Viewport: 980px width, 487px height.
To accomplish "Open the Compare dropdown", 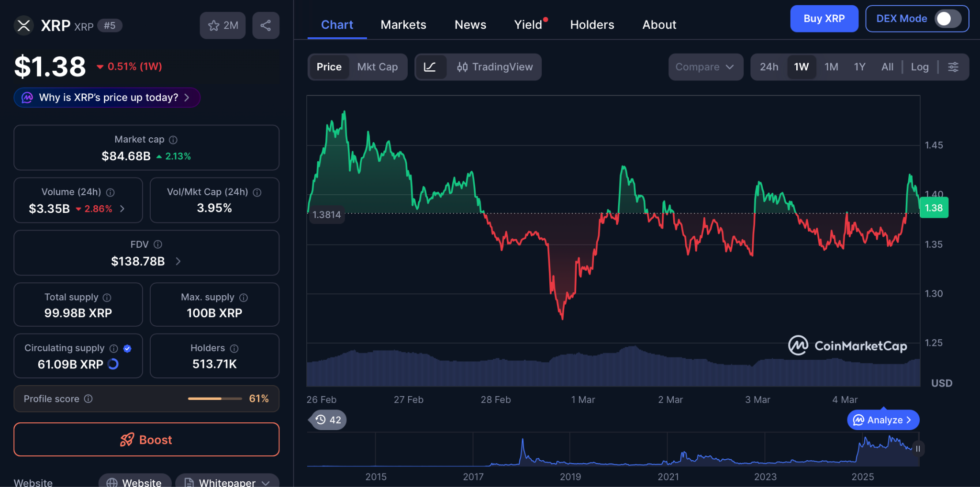I will (x=705, y=67).
